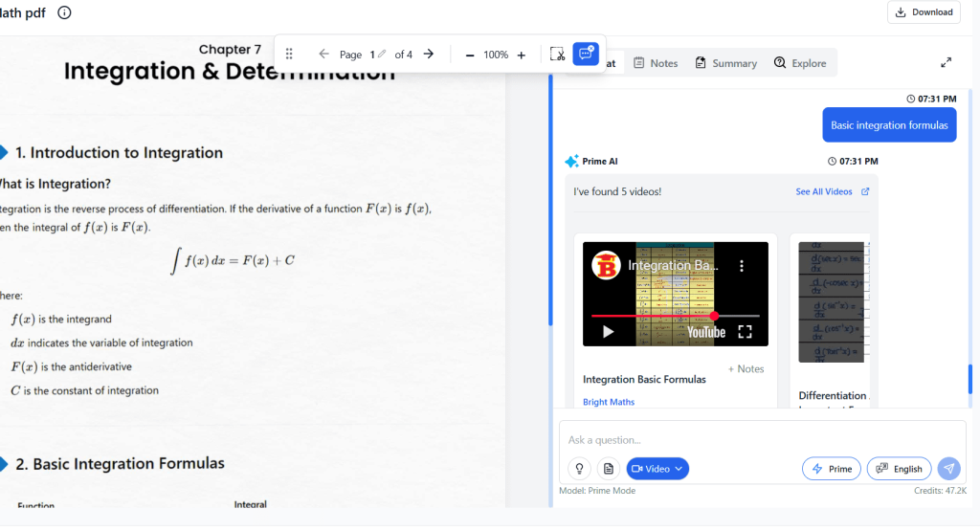
Task: Click the Download button
Action: point(924,12)
